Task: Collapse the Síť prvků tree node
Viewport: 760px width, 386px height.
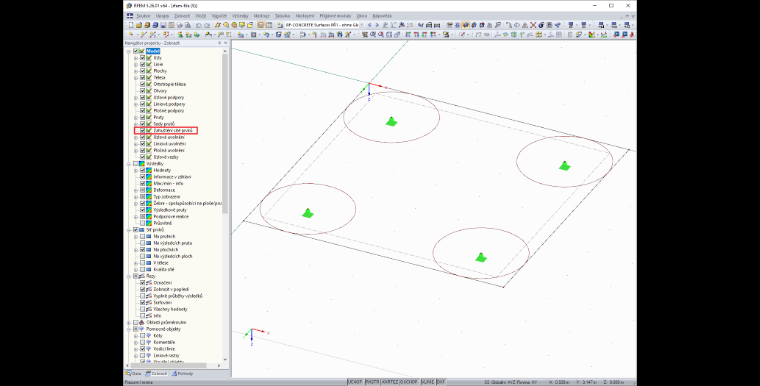Action: pyautogui.click(x=129, y=230)
